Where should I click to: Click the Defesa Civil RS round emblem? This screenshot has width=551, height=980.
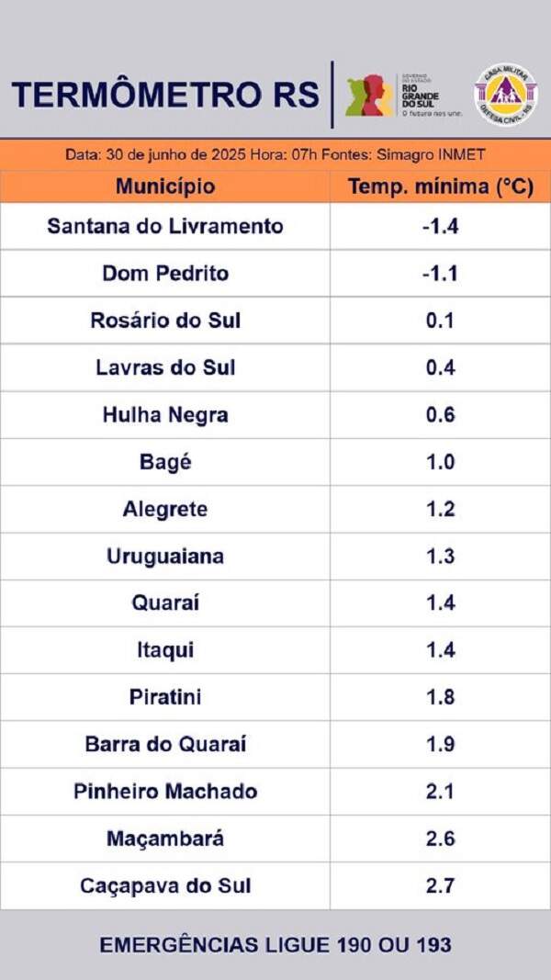tap(506, 95)
